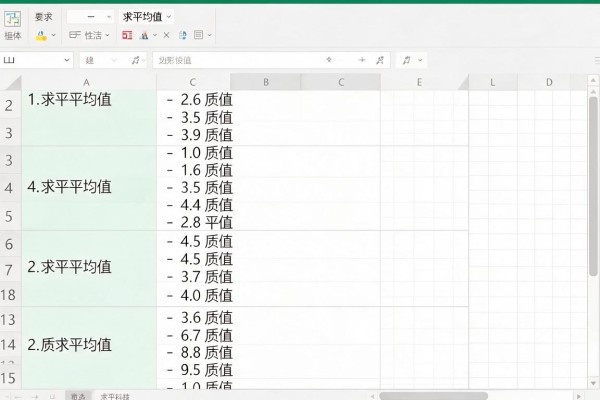Click the note icon right of formula bar
600x400 pixels.
coord(406,60)
